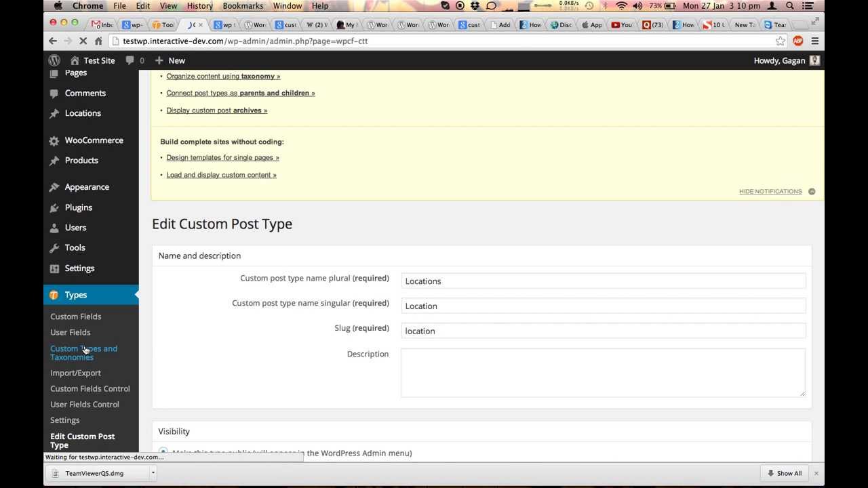Click the Plugins sidebar icon
868x488 pixels.
point(54,207)
